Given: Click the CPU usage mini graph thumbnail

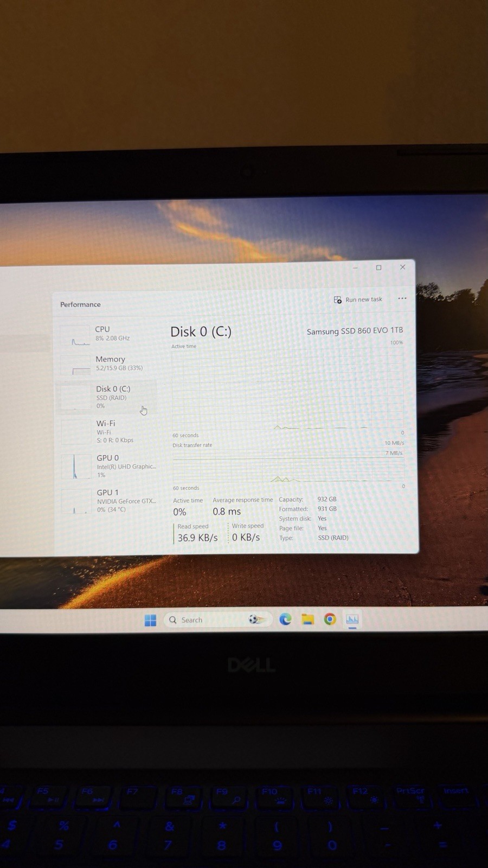Looking at the screenshot, I should point(75,336).
